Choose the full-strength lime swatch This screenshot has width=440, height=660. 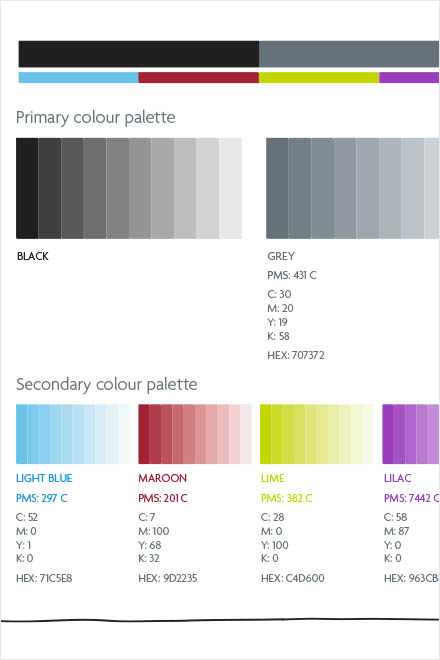(266, 434)
